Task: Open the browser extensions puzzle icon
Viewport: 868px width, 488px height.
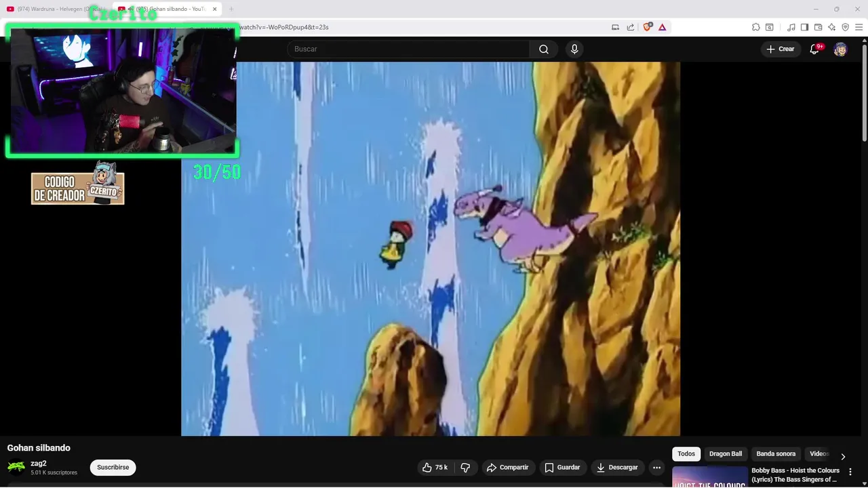Action: [756, 27]
